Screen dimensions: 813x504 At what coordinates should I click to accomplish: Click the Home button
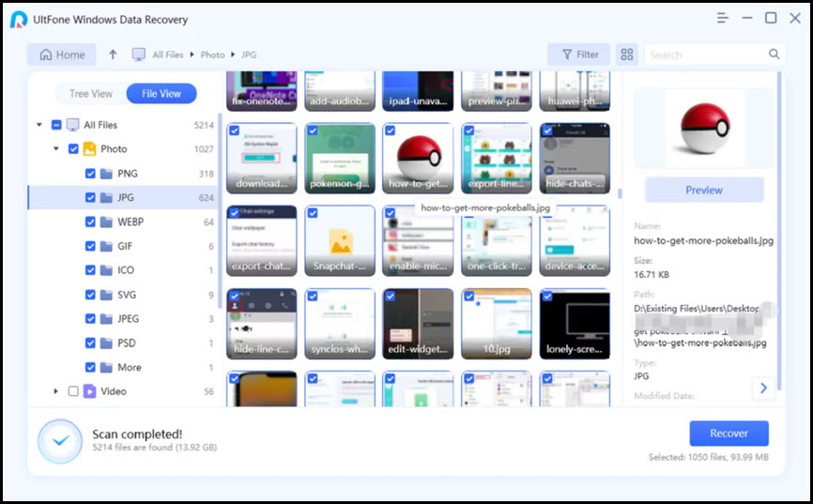(x=62, y=54)
